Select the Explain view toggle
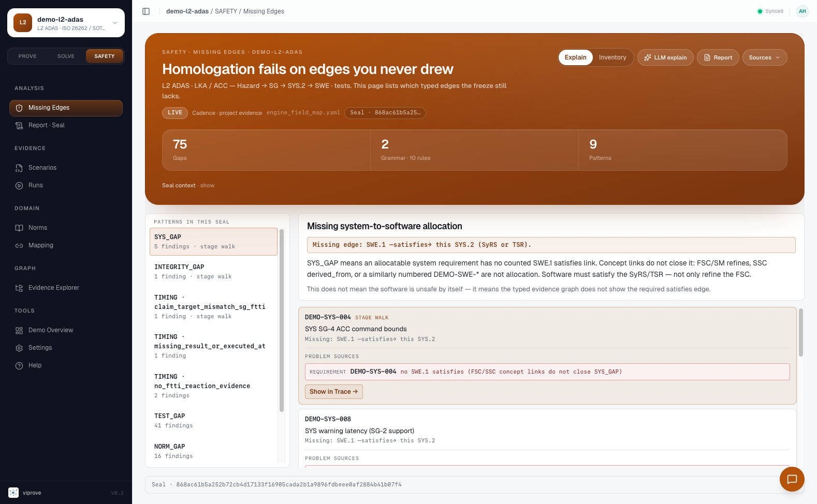The image size is (817, 504). click(575, 57)
